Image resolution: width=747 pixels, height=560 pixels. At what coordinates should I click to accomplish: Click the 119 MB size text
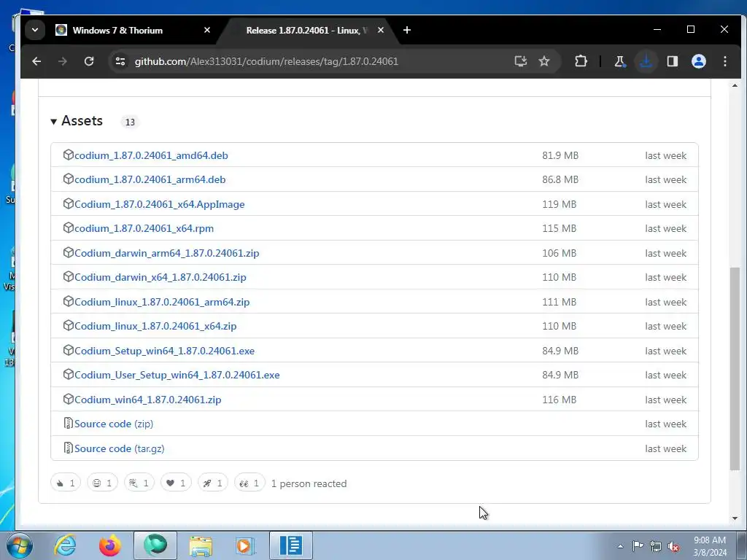pos(559,204)
